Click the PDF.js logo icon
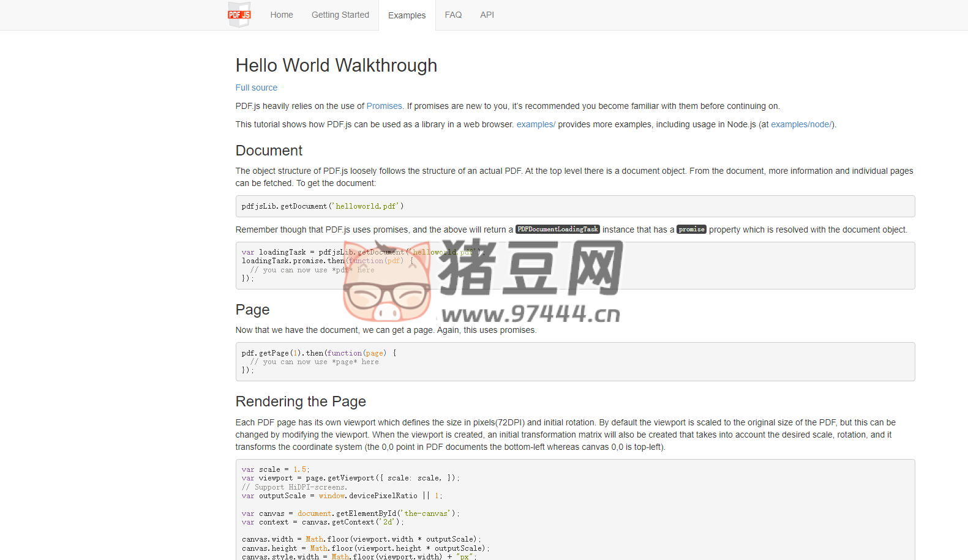This screenshot has width=968, height=560. pyautogui.click(x=239, y=15)
